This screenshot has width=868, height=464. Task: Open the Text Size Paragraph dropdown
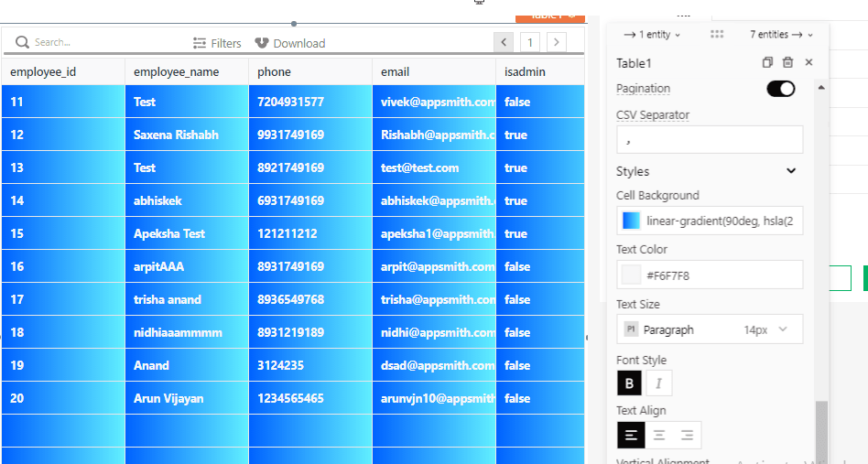tap(710, 329)
